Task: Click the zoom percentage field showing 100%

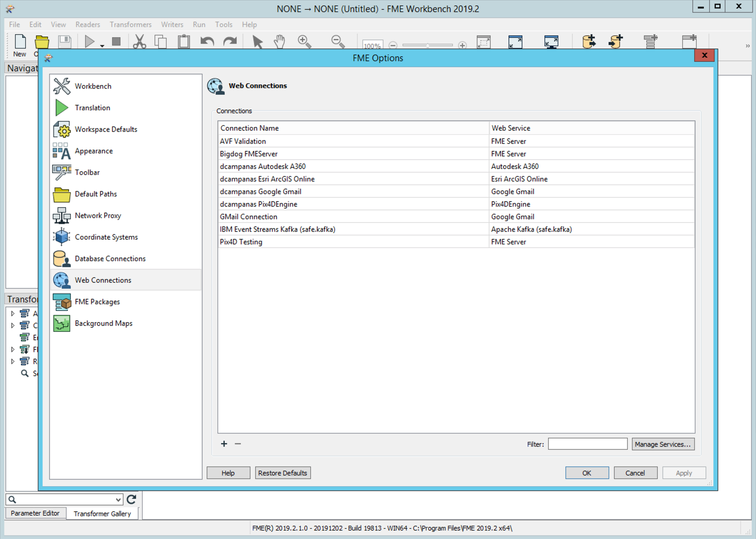Action: [x=373, y=46]
